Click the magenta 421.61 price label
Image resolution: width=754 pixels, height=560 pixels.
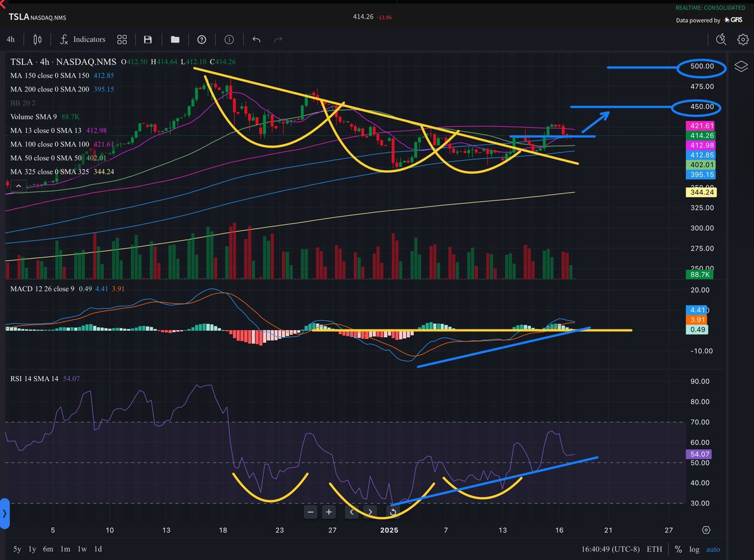701,126
